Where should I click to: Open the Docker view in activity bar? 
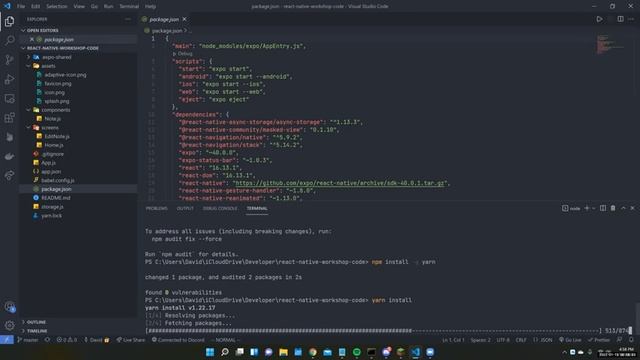click(9, 156)
